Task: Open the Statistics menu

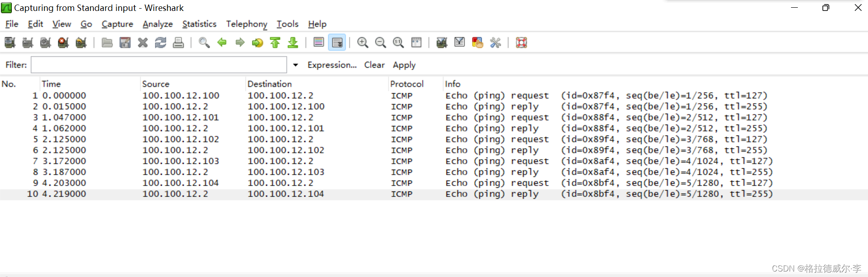Action: pyautogui.click(x=199, y=24)
